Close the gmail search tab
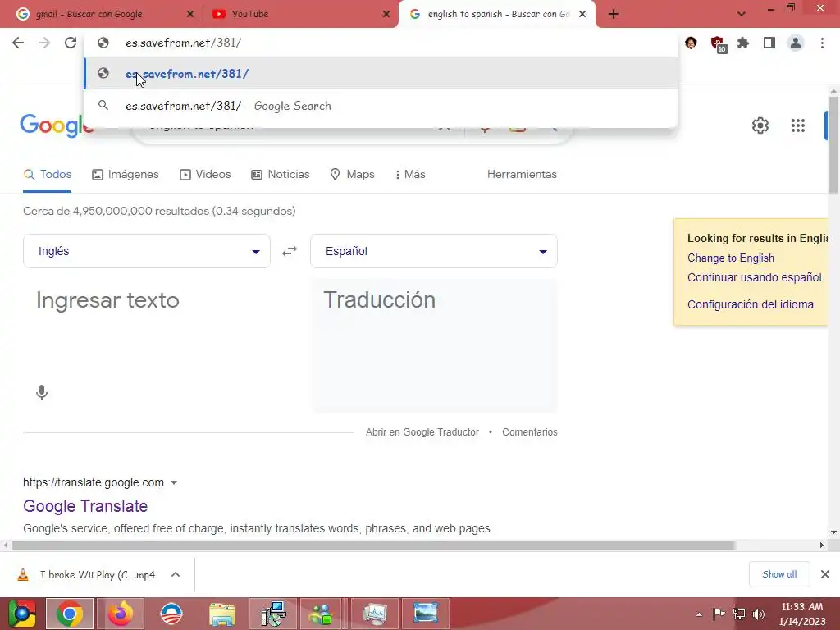The height and width of the screenshot is (630, 840). point(189,14)
